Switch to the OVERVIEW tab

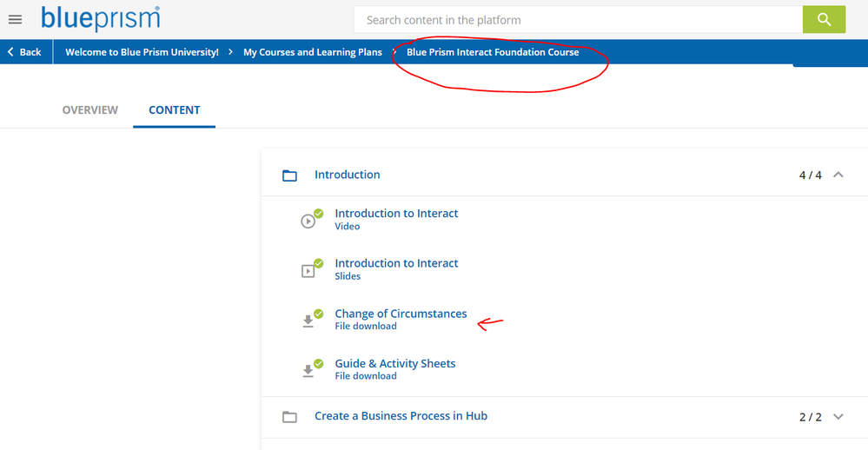[89, 110]
